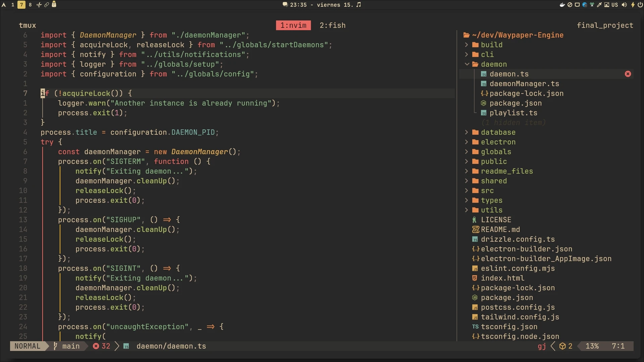Open package-lock.json inside daemon folder

tap(527, 94)
